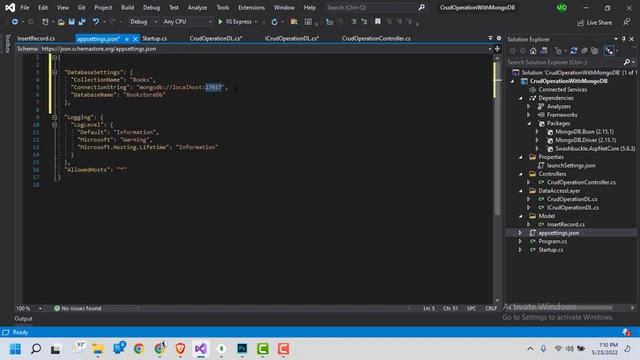
Task: Click the Feedback icon near Live Share
Action: point(627,22)
